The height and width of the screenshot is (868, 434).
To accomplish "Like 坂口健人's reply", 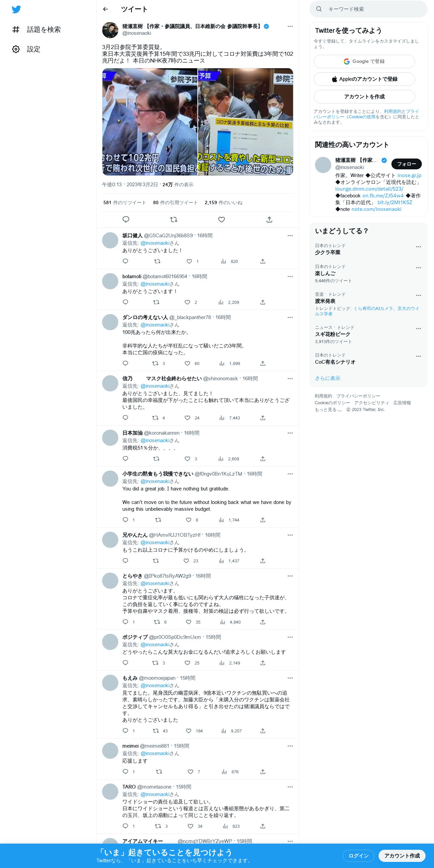I will coord(189,261).
